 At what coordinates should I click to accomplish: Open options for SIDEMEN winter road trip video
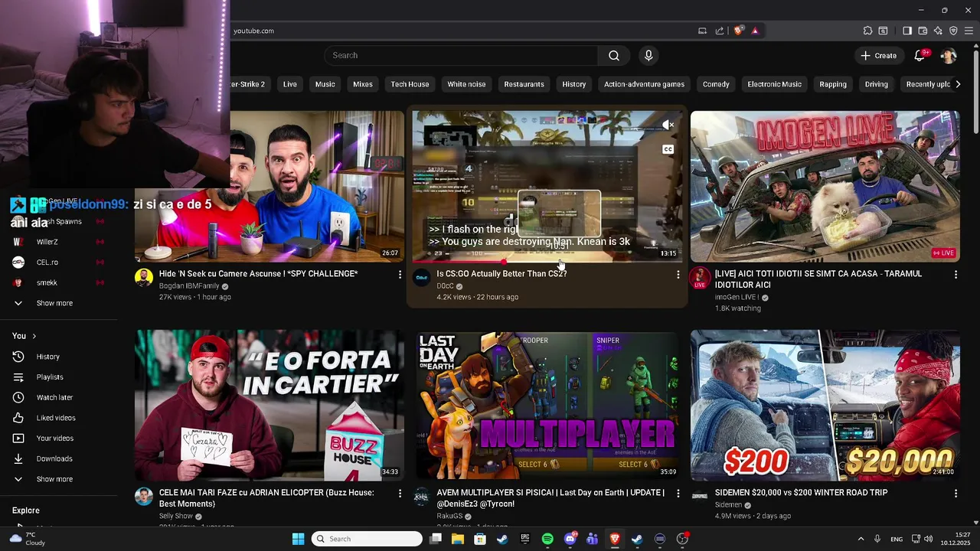click(955, 494)
